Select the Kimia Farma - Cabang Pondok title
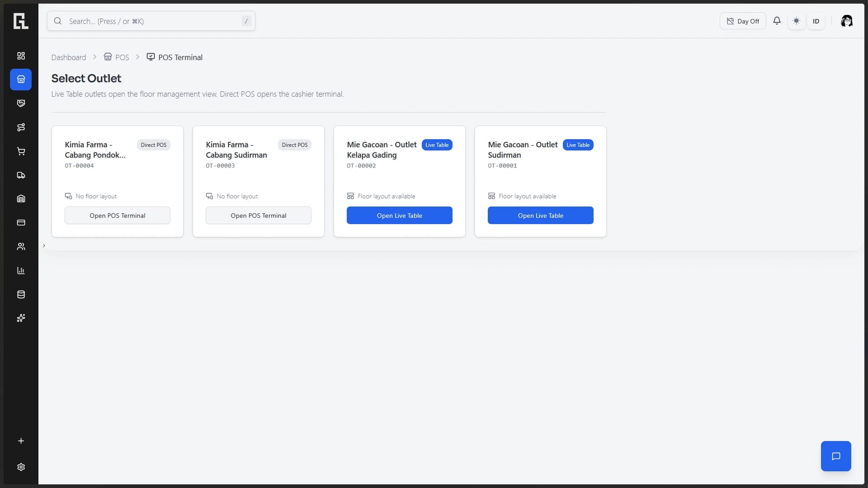868x488 pixels. [95, 150]
